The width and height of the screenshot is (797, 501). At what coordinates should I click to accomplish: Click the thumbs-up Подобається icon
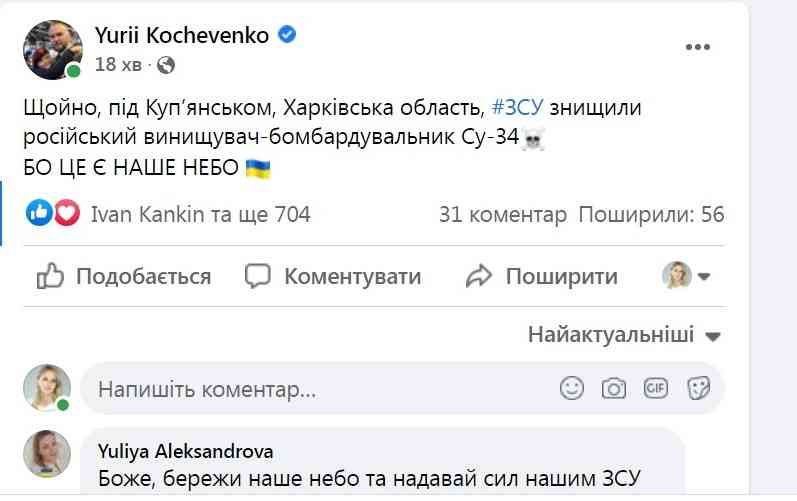click(x=50, y=276)
